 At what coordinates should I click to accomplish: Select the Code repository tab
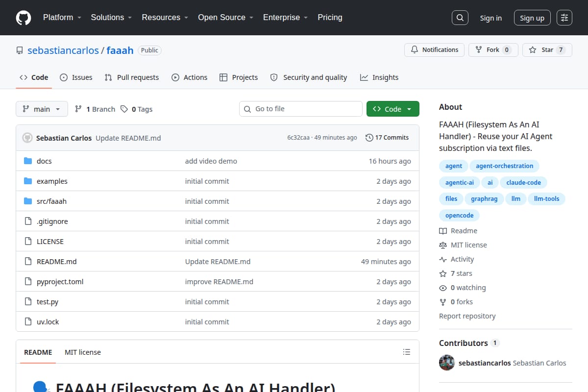(34, 77)
